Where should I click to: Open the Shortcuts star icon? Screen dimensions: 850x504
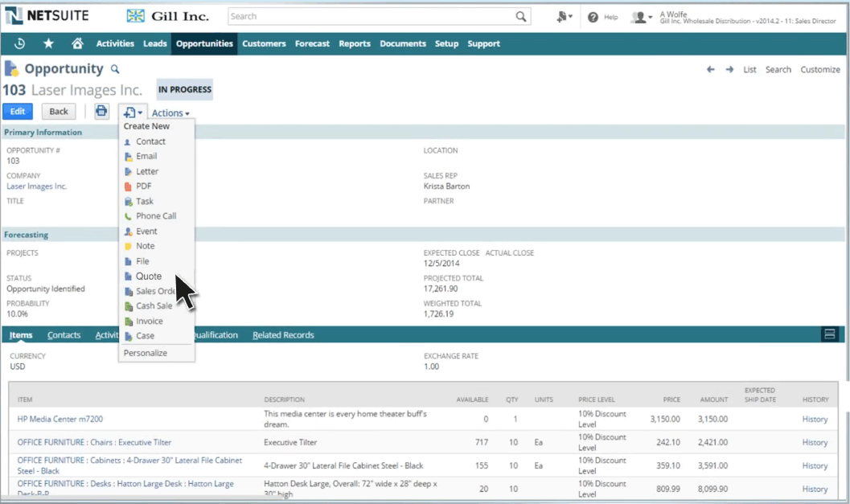(48, 43)
